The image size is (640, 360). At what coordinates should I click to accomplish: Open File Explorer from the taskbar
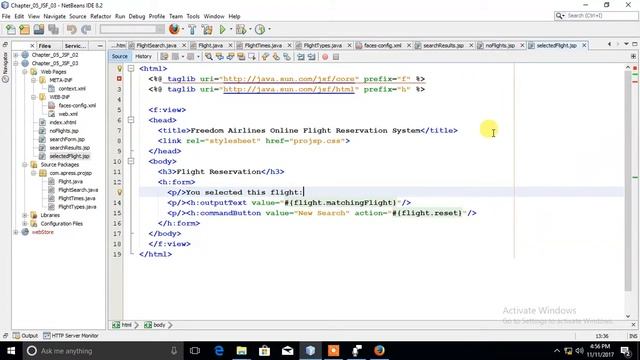(x=242, y=351)
